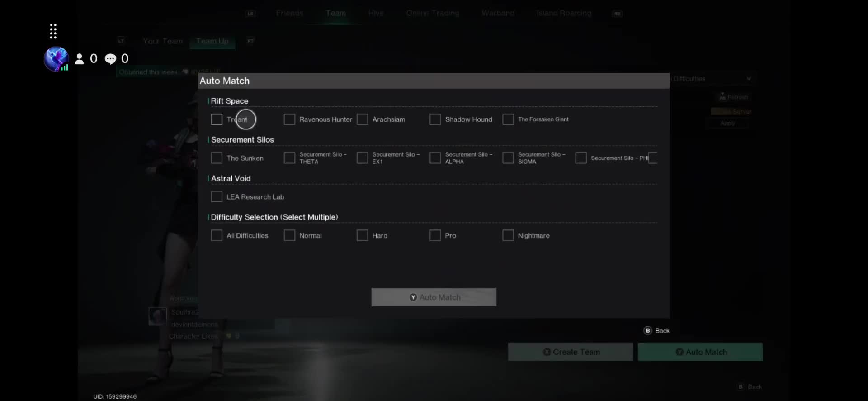This screenshot has width=868, height=401.
Task: Check The Forsaken Giant option
Action: 508,119
